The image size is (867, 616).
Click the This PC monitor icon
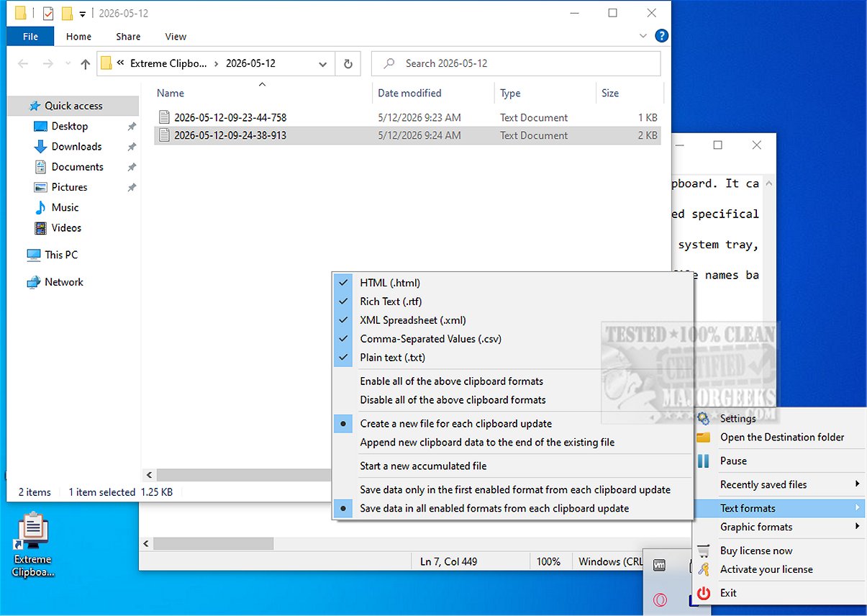[x=34, y=255]
